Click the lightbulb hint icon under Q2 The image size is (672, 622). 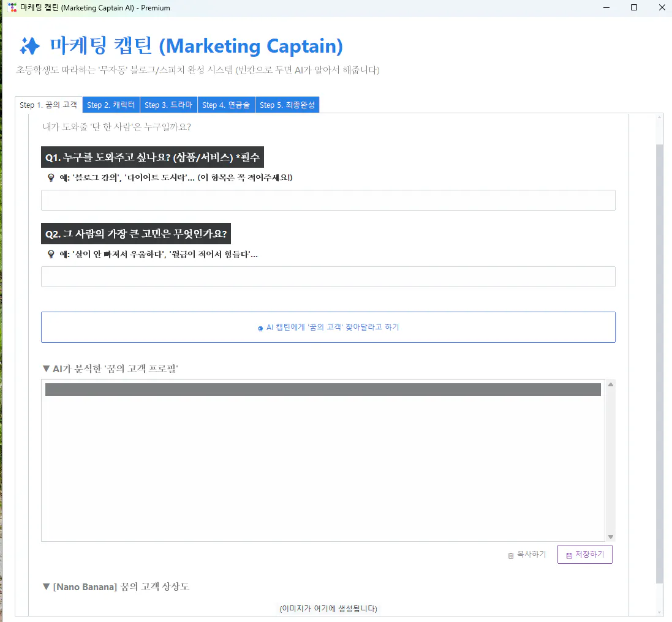(x=50, y=254)
